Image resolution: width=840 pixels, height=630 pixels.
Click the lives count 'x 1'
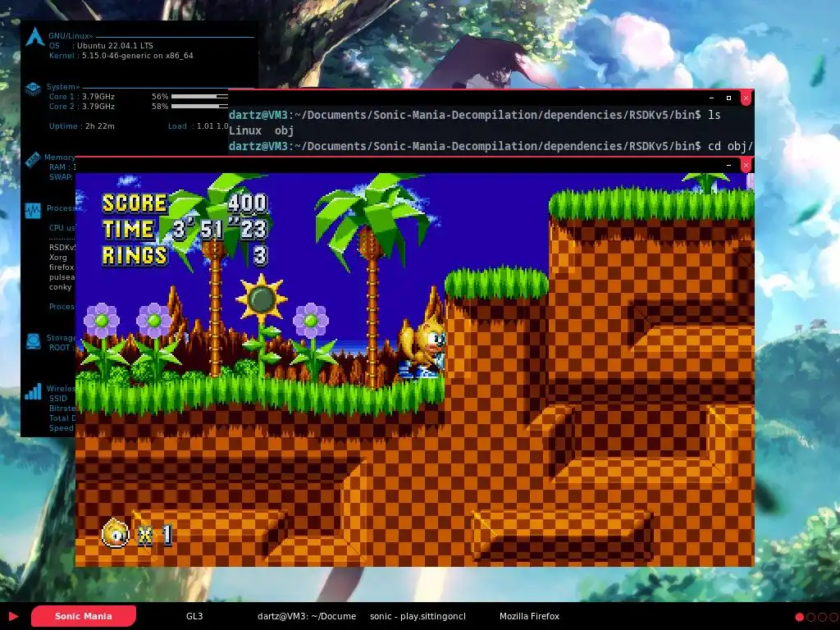(x=156, y=535)
